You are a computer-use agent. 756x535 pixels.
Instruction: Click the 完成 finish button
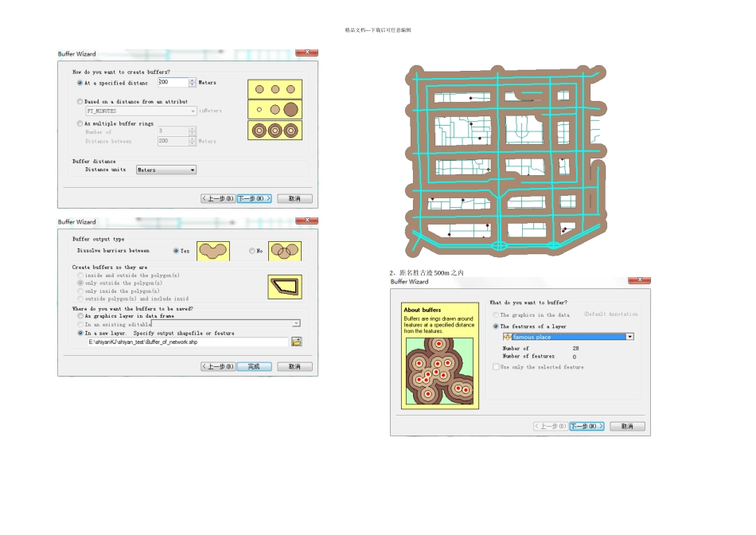pos(254,367)
